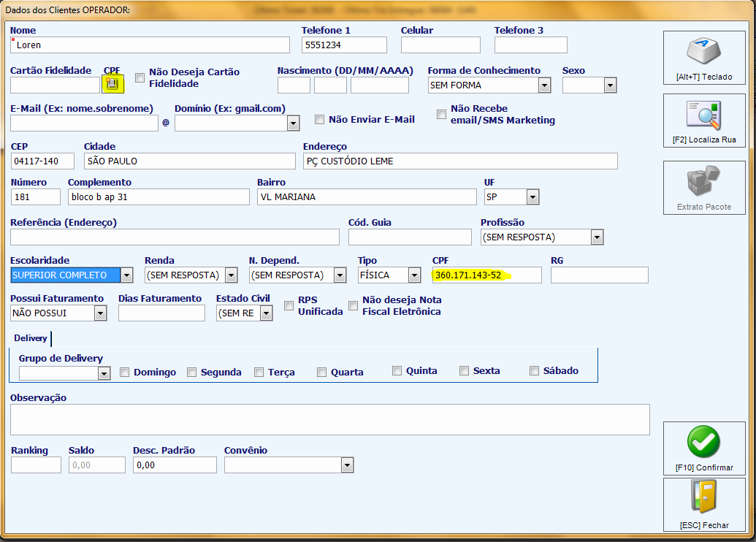Select the Delivery tab
The height and width of the screenshot is (542, 756).
[x=31, y=338]
